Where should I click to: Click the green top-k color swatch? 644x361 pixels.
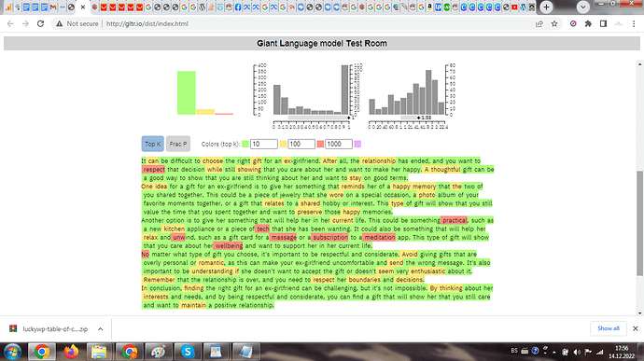pos(245,144)
